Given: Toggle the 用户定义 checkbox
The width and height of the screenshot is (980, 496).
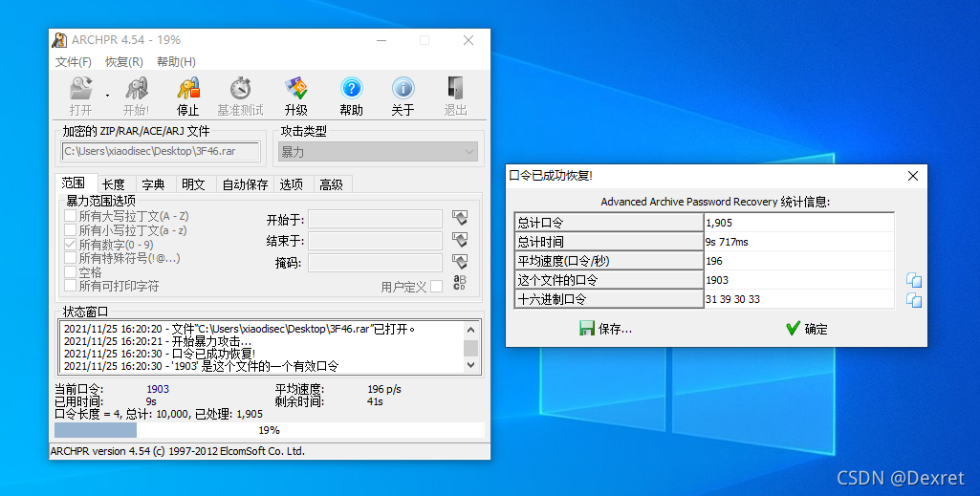Looking at the screenshot, I should (437, 286).
